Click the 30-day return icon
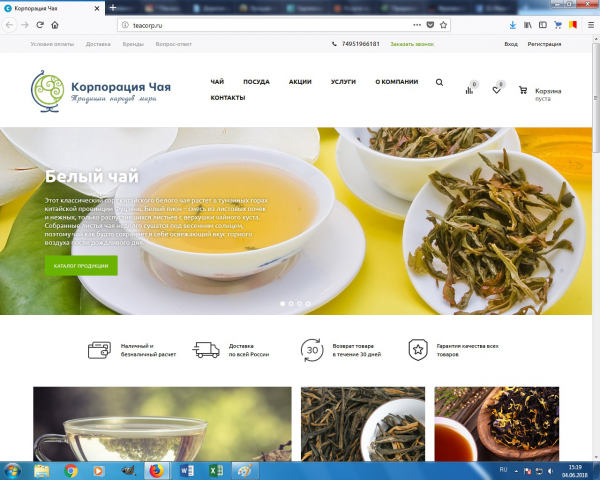The width and height of the screenshot is (600, 480). click(x=312, y=350)
